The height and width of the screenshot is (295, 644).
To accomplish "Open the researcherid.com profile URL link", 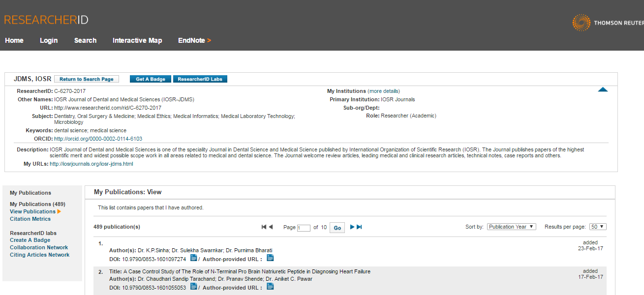I will click(108, 108).
